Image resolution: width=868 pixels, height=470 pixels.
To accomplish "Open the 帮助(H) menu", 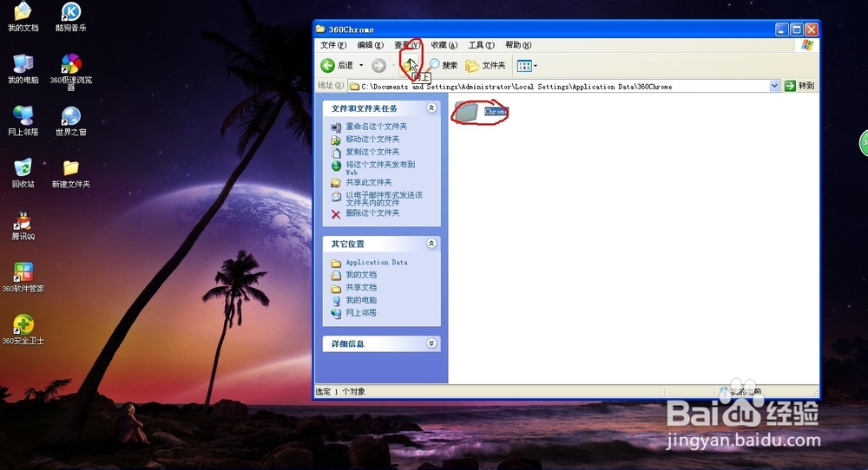I will 518,45.
